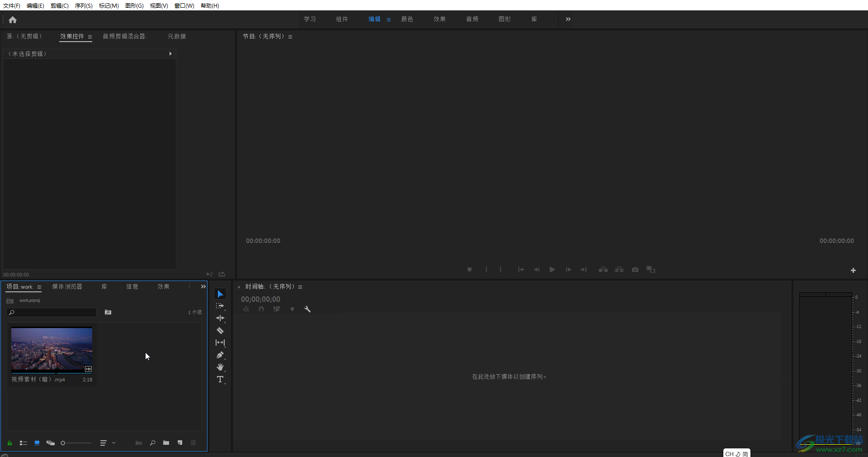Open the File menu

pyautogui.click(x=12, y=5)
